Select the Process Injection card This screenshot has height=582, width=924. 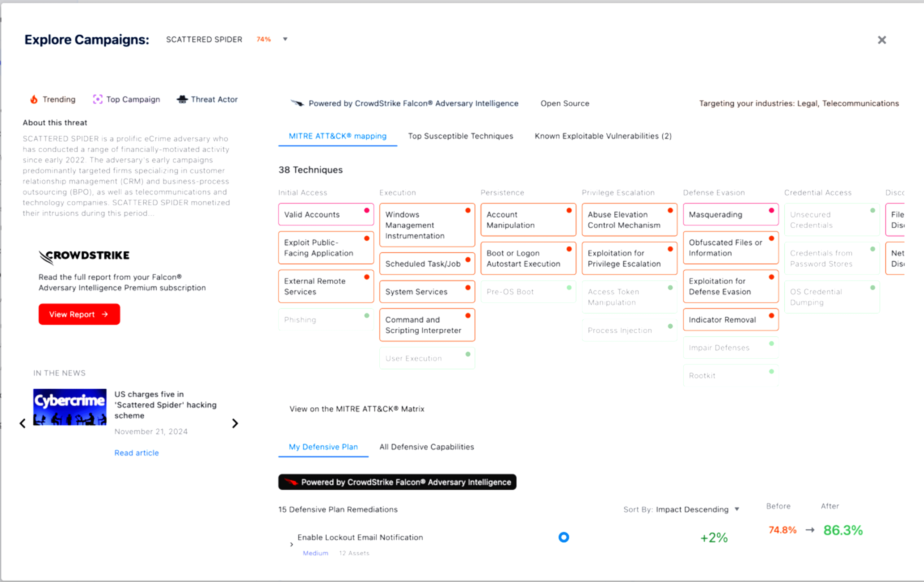click(x=630, y=330)
